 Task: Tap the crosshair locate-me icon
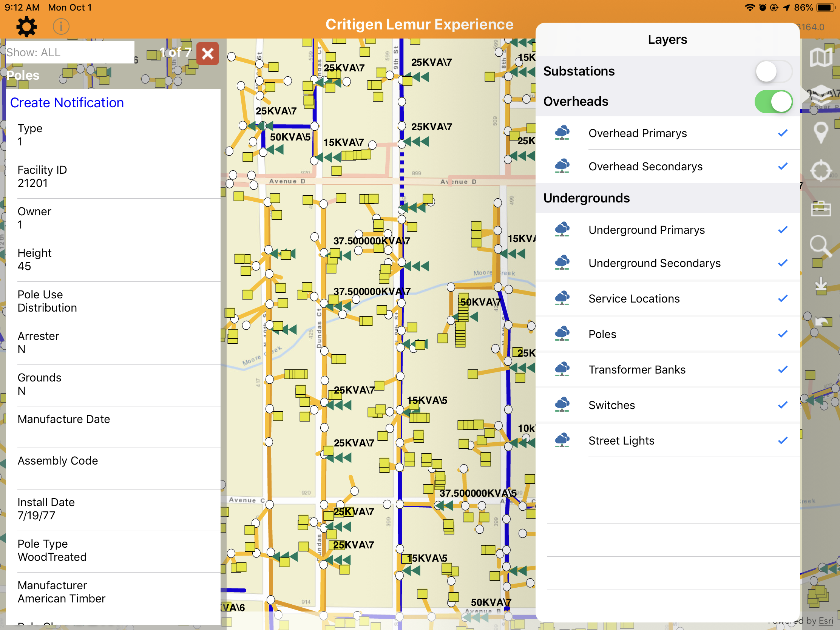(821, 170)
